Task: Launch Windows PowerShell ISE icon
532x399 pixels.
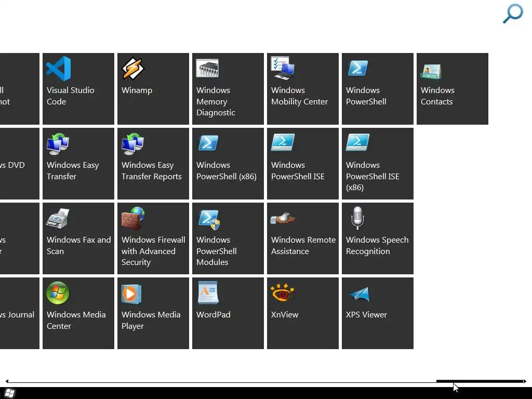Action: tap(283, 142)
